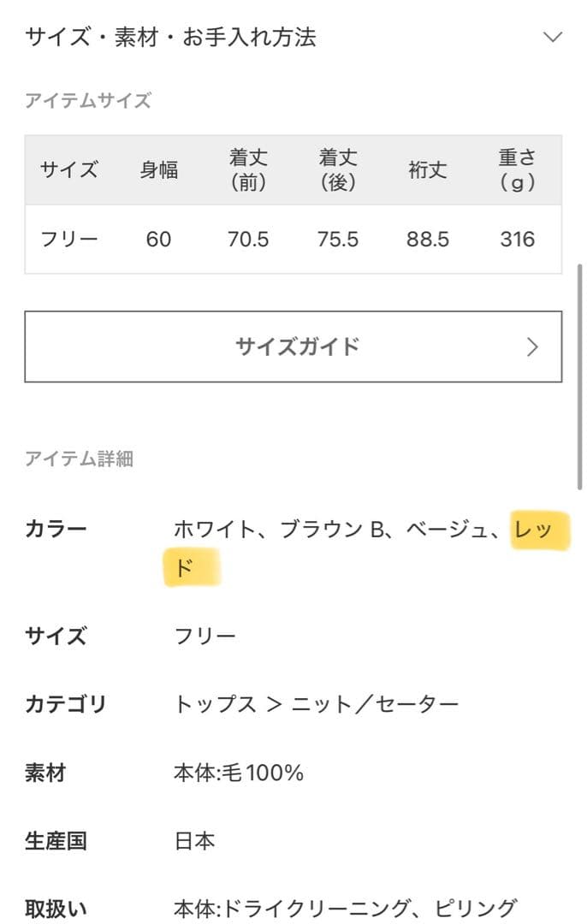Click the 重さ（g）column header
The width and height of the screenshot is (587, 924).
point(517,170)
